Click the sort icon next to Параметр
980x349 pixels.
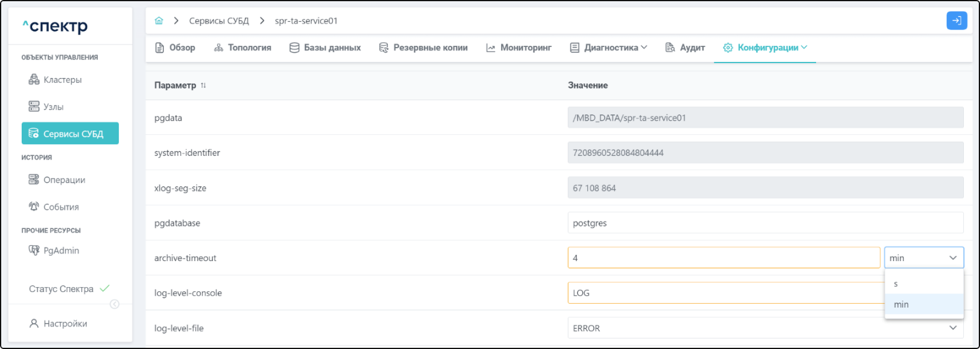point(204,85)
